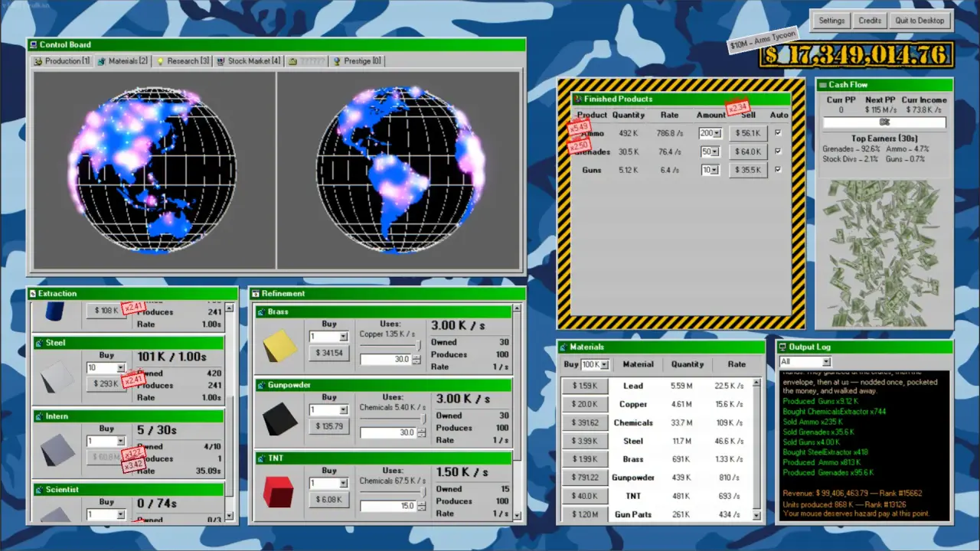This screenshot has height=551, width=980.
Task: Click the Output Log title bar icon
Action: coord(782,347)
